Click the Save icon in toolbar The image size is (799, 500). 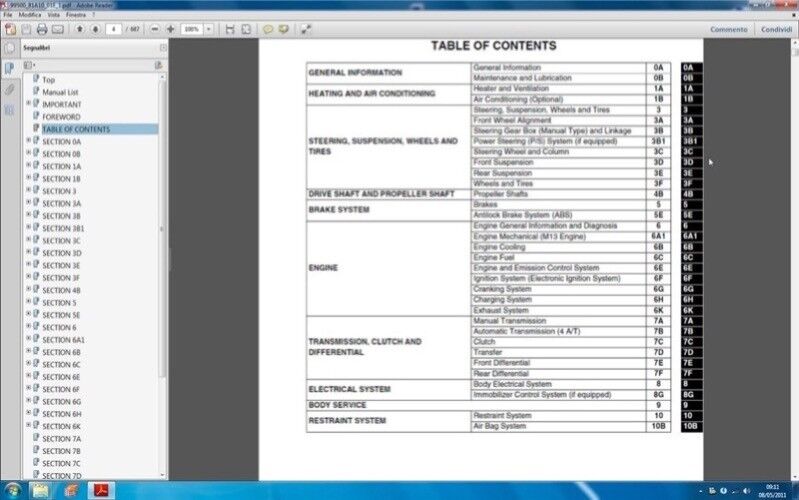pos(26,30)
